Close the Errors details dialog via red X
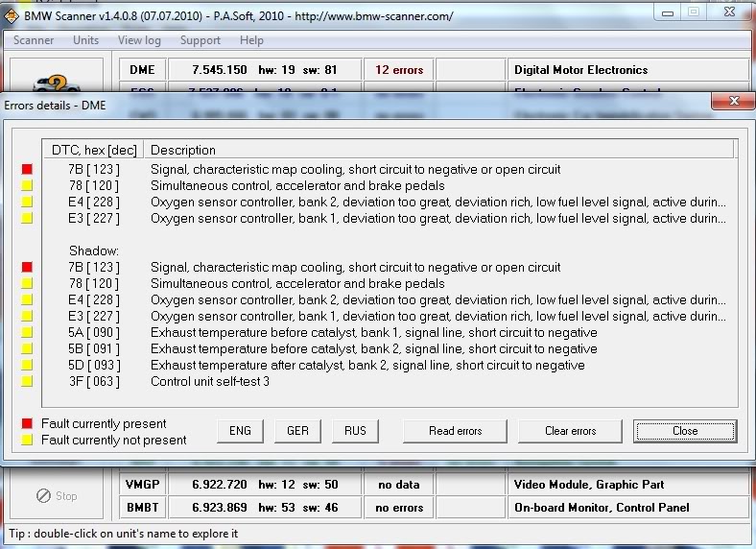The height and width of the screenshot is (549, 756). (x=734, y=101)
